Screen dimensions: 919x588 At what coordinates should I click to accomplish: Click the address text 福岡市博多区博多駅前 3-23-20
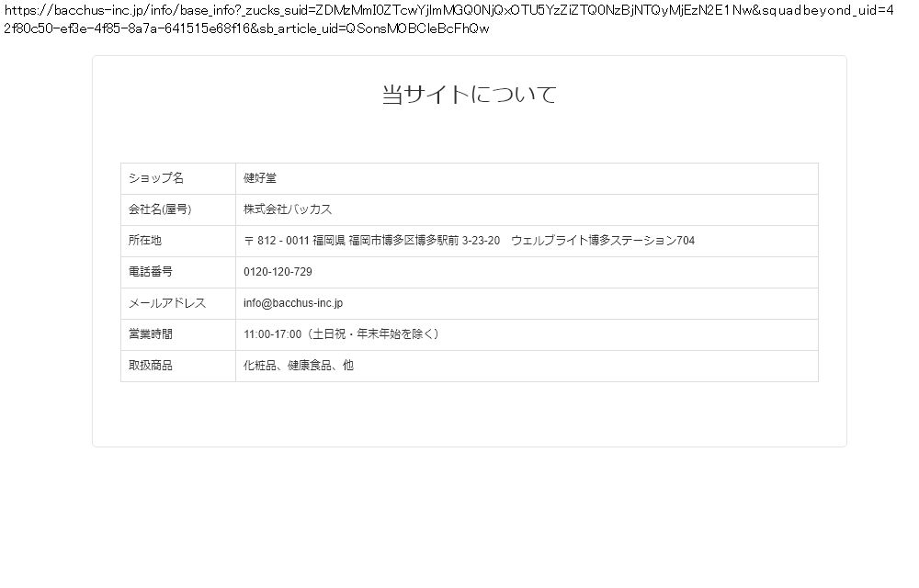click(x=425, y=241)
